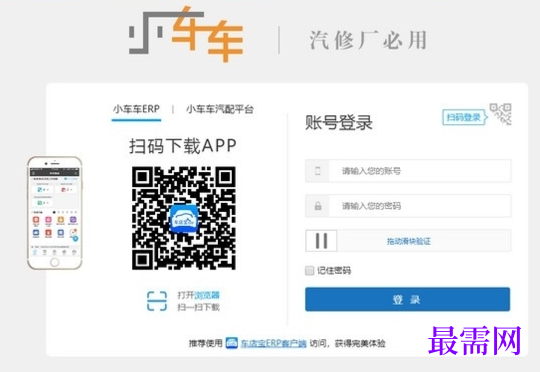Click the QR code login icon

[501, 114]
